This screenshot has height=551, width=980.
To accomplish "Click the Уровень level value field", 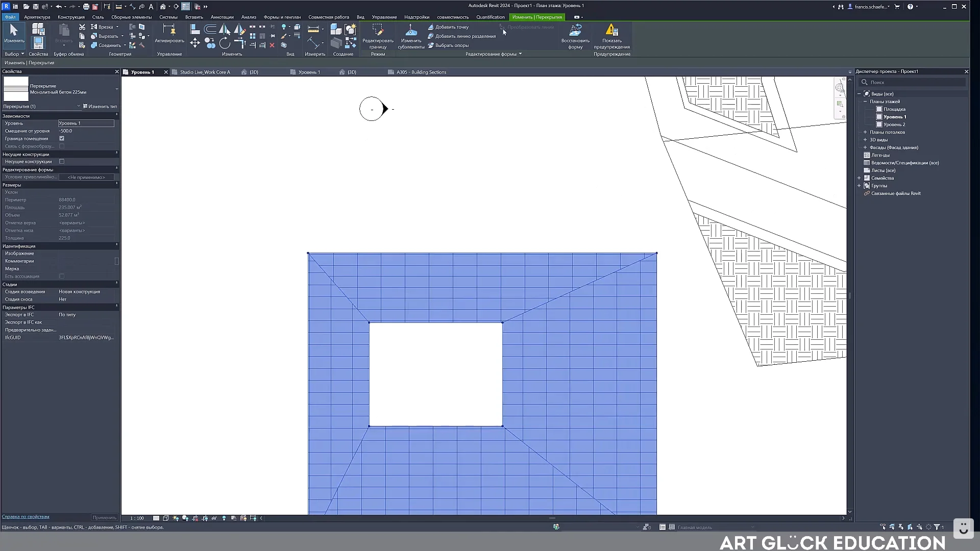I will point(86,123).
